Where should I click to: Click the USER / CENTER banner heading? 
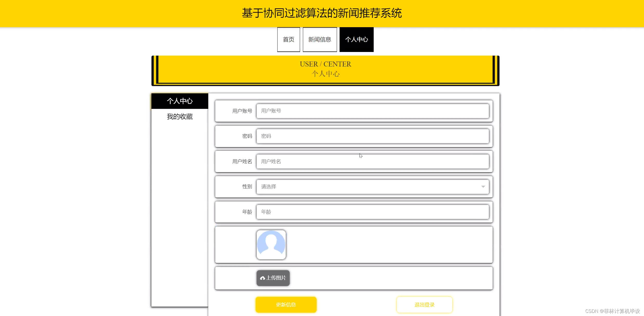[325, 64]
